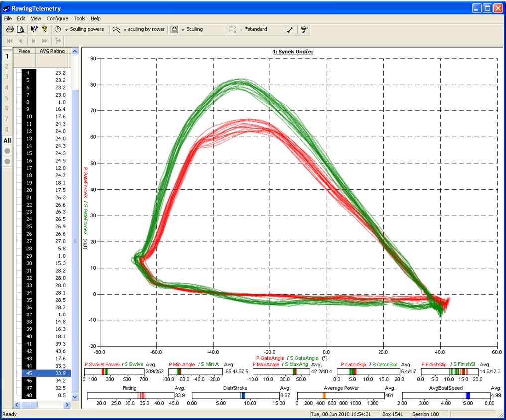
Task: Select rower tab 1 in the sidebar
Action: coord(7,56)
